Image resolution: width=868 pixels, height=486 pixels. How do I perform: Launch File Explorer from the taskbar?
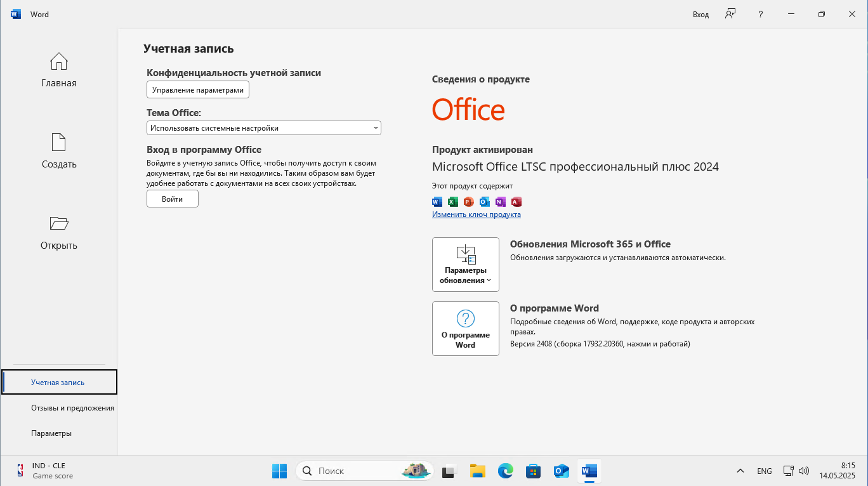point(478,471)
